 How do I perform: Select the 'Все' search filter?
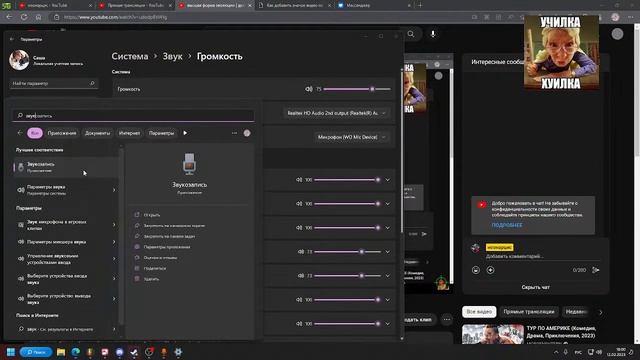[x=35, y=133]
